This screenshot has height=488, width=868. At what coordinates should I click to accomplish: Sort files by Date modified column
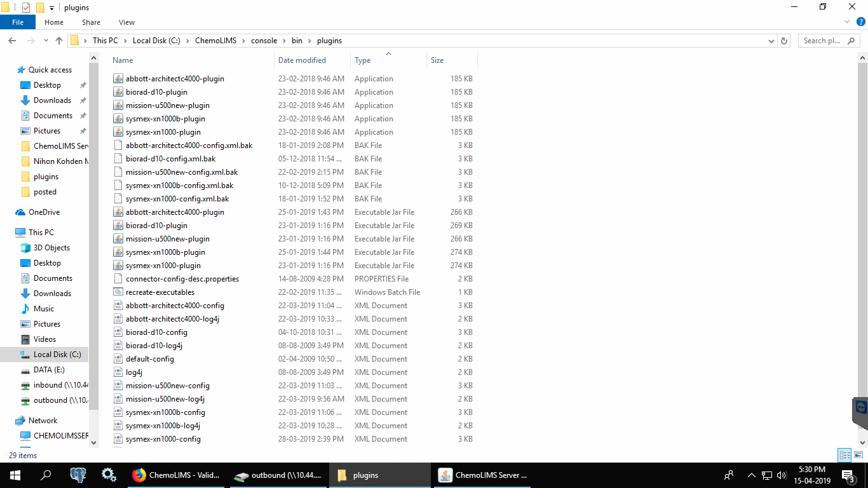click(x=302, y=60)
